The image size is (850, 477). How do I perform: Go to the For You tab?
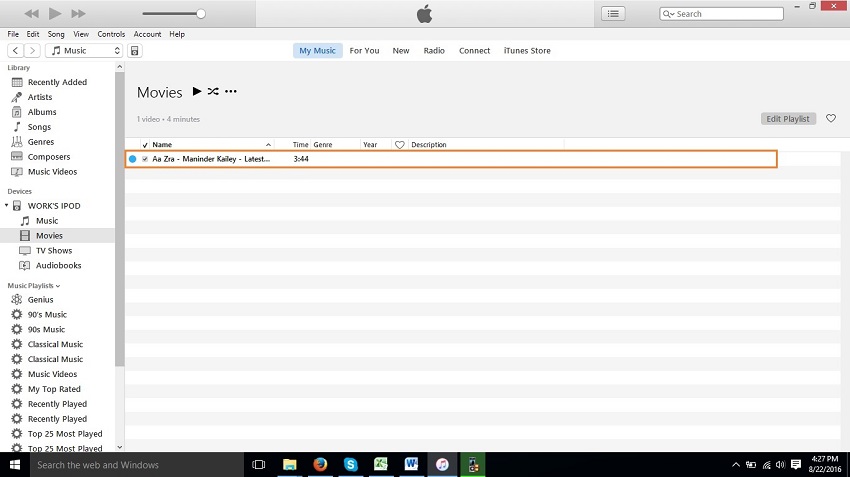coord(364,51)
